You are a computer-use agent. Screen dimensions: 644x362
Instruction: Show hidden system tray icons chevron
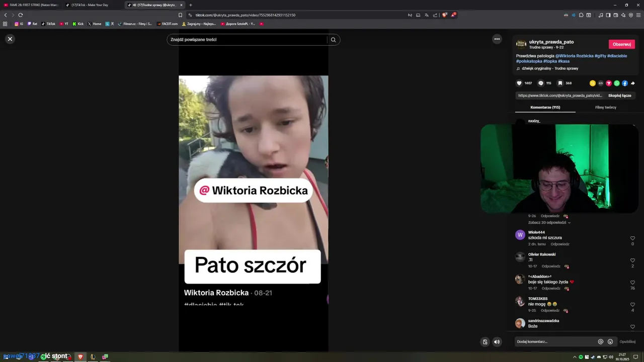click(575, 357)
